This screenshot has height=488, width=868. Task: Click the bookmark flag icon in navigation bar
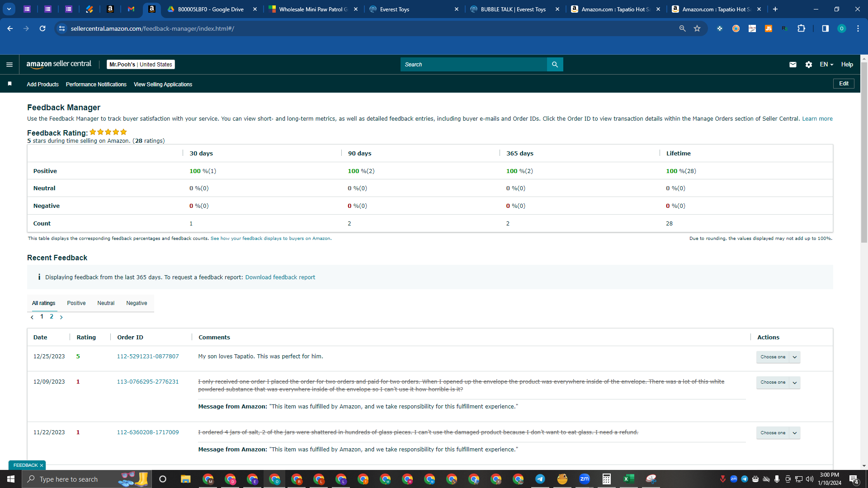coord(9,84)
